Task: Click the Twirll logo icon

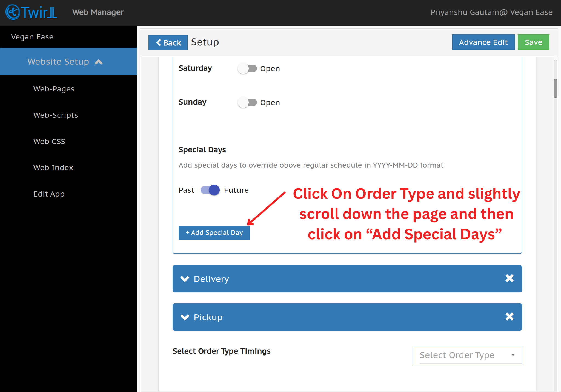Action: click(13, 12)
